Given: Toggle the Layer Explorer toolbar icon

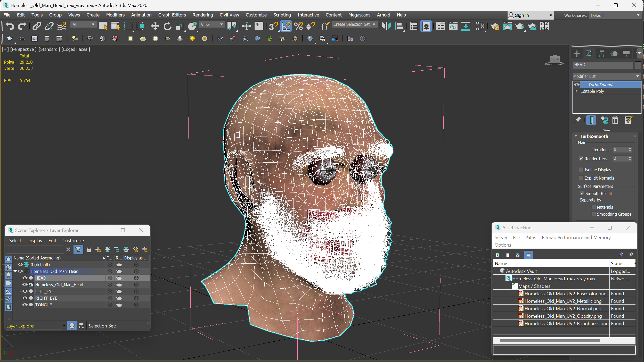Looking at the screenshot, I should [x=426, y=26].
